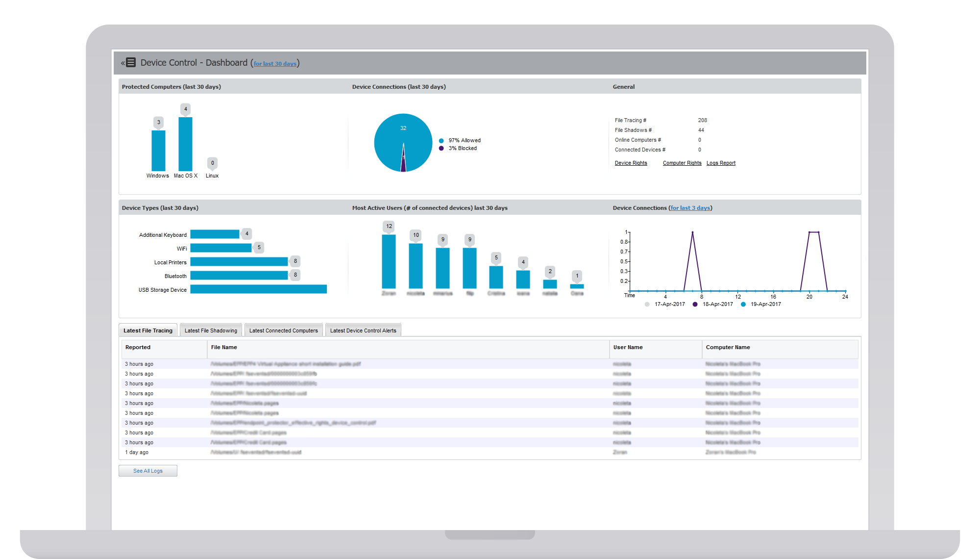
Task: Toggle the 17-Apr-2017 legend dot
Action: pos(647,305)
